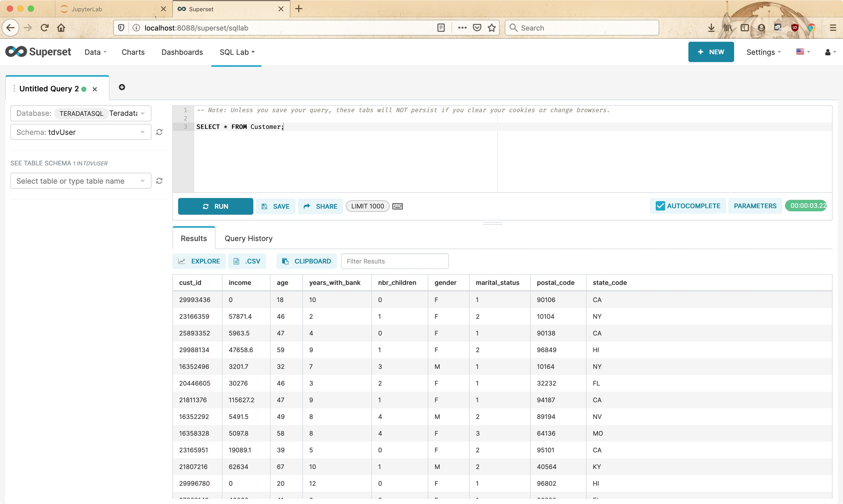Viewport: 843px width, 504px height.
Task: Bookmark page with the star icon
Action: 491,28
